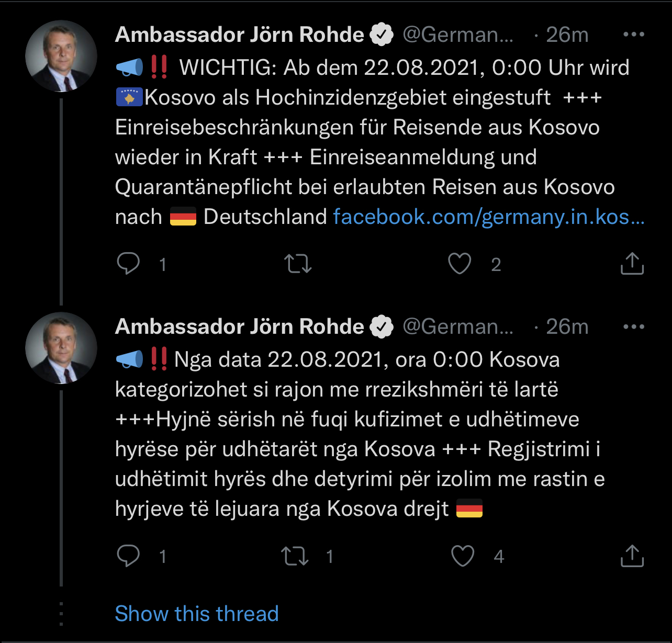The image size is (672, 643).
Task: Open more options on the first tweet
Action: click(x=634, y=35)
